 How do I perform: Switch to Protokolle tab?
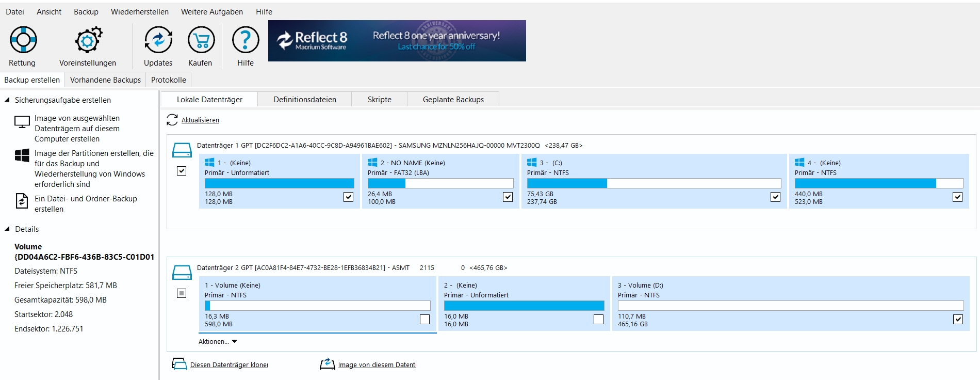click(169, 80)
